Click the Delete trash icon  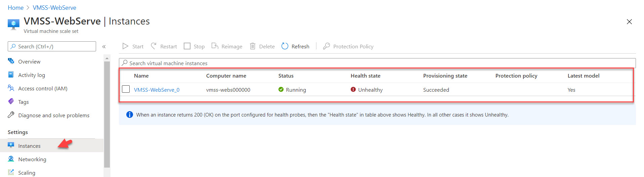click(253, 46)
